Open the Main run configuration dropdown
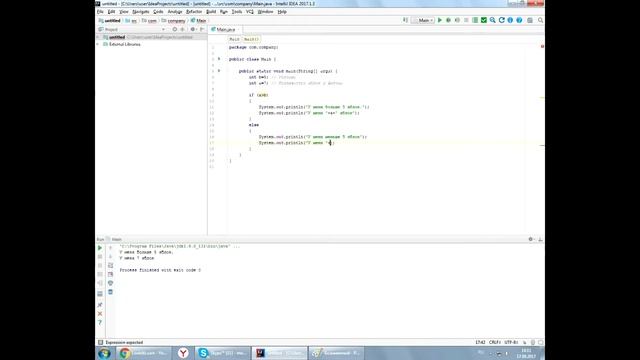This screenshot has width=640, height=360. click(423, 20)
